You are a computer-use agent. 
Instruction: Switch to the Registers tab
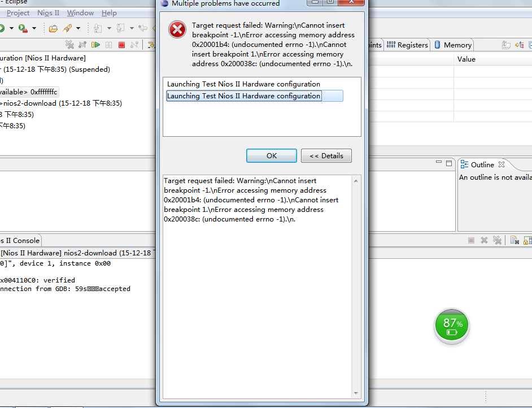408,45
